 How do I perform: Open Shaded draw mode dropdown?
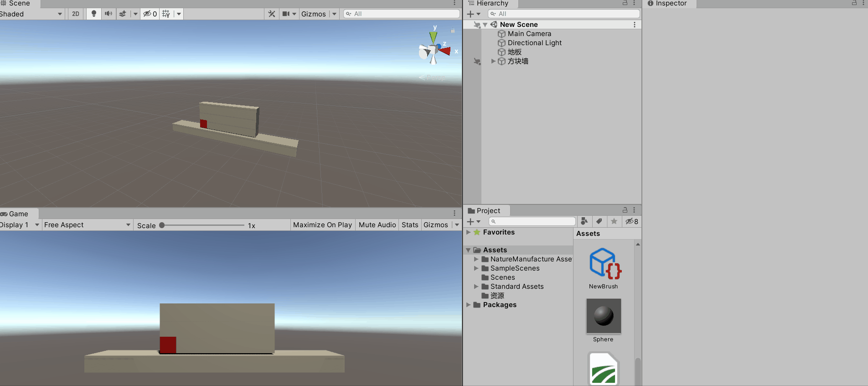31,14
